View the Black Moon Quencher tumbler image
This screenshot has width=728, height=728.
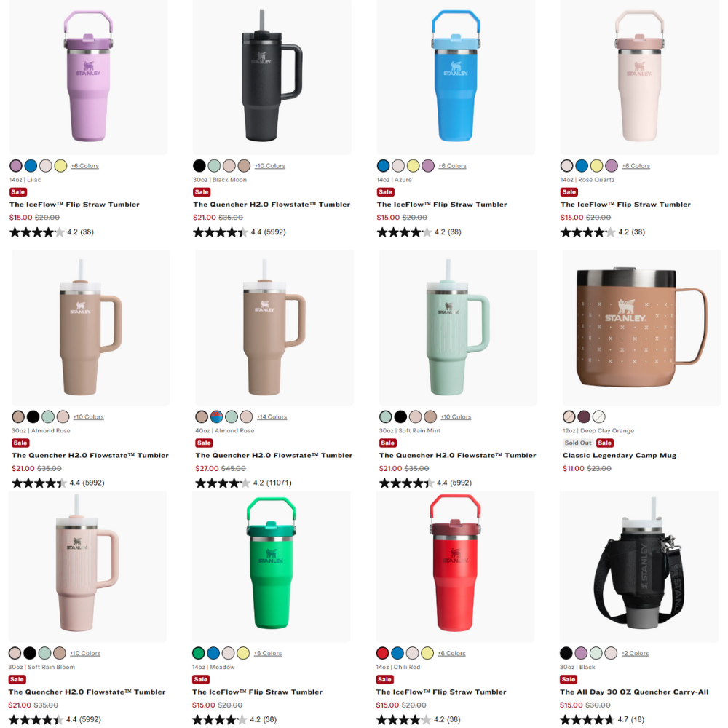pos(272,78)
